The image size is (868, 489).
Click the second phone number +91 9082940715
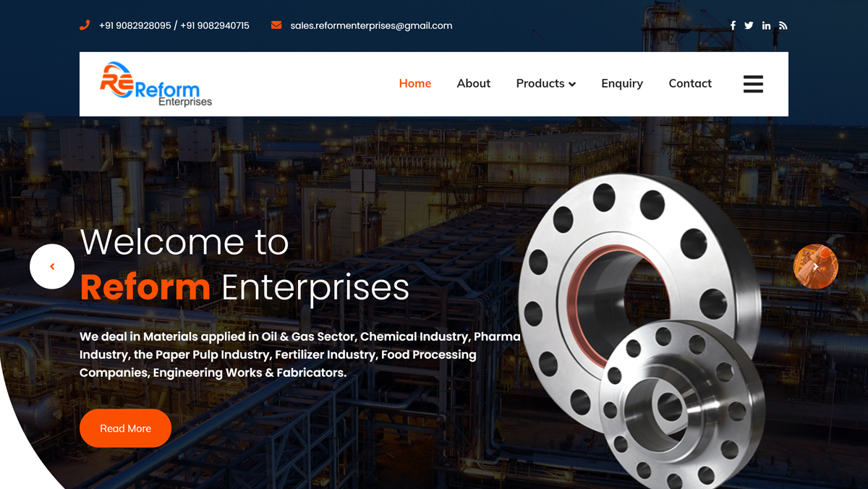pyautogui.click(x=215, y=25)
